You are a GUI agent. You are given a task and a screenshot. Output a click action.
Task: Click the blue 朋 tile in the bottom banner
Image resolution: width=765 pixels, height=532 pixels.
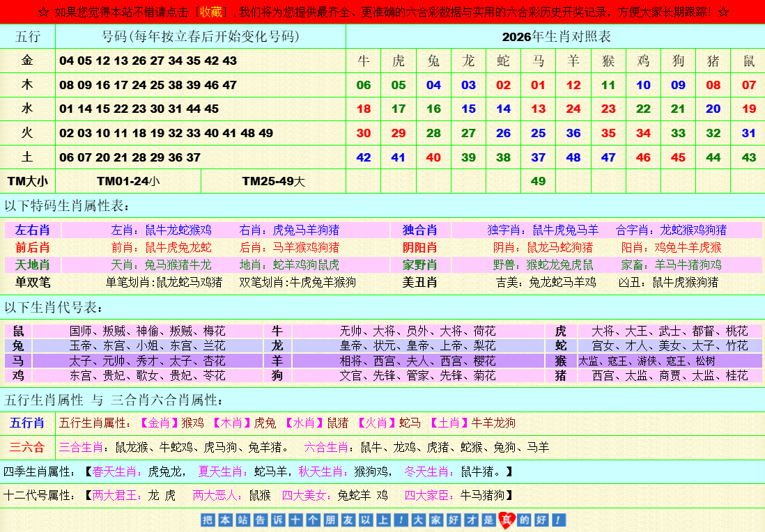tap(330, 520)
